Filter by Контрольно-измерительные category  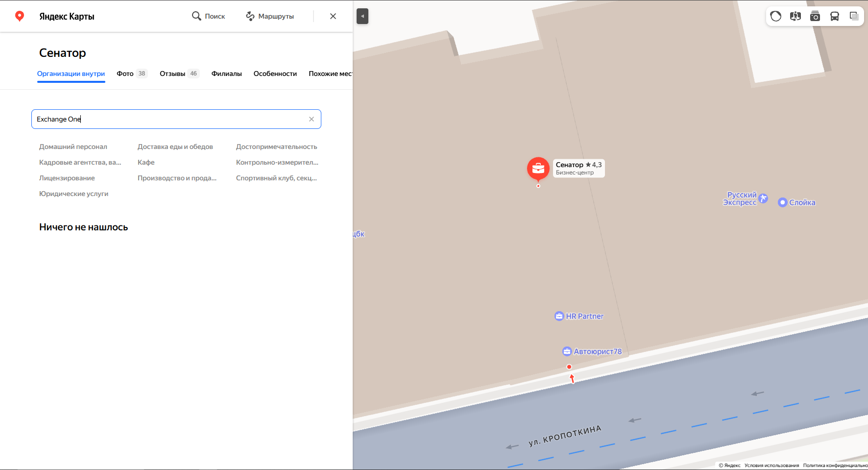pyautogui.click(x=277, y=162)
